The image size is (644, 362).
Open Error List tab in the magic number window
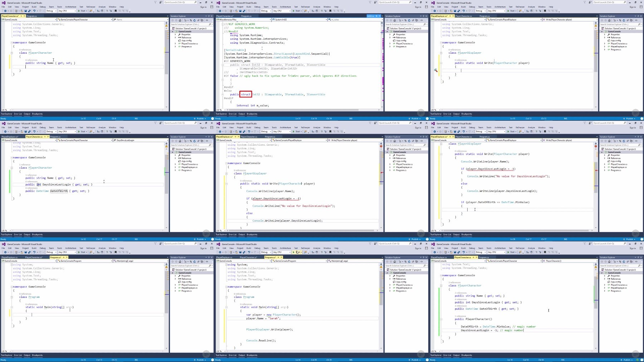(447, 355)
